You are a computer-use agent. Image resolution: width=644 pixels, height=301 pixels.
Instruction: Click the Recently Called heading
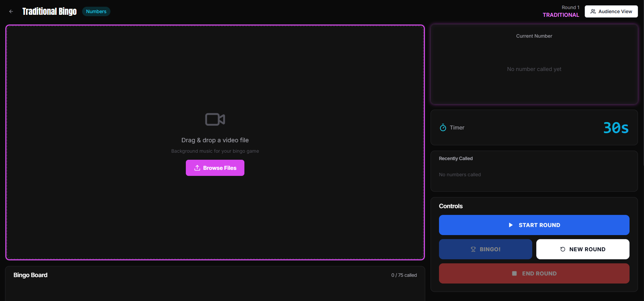456,158
